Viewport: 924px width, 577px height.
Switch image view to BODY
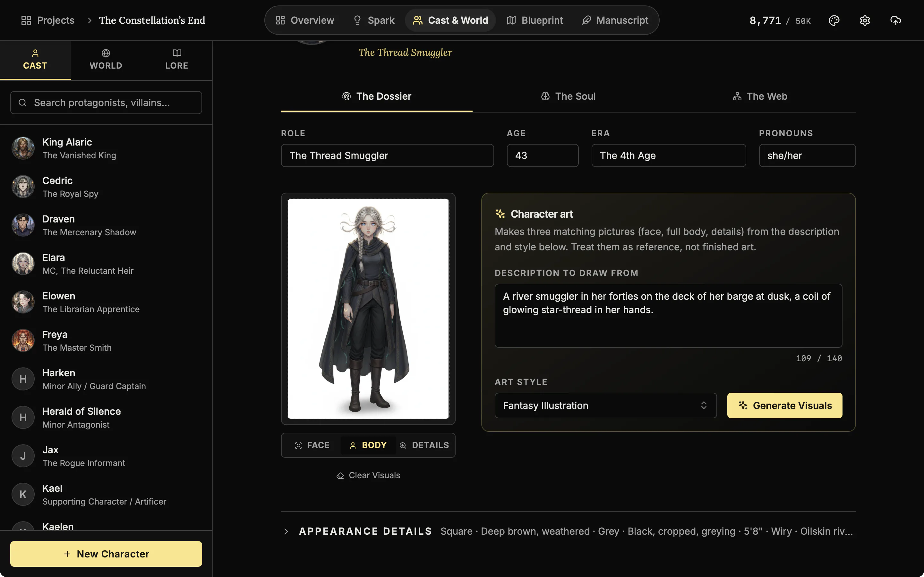pos(368,445)
